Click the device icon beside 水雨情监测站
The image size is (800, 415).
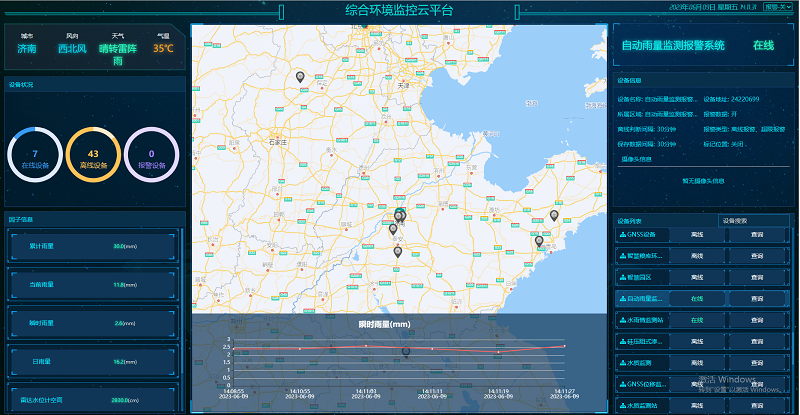tap(622, 321)
